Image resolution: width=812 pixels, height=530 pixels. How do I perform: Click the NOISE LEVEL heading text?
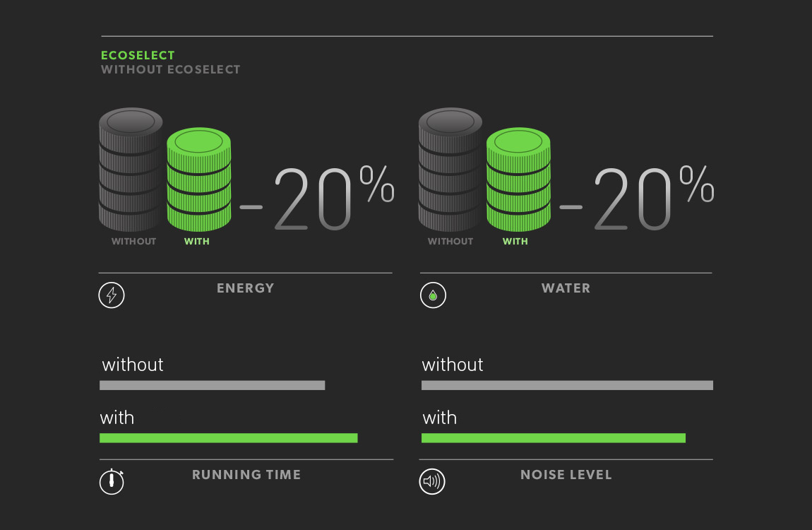(x=566, y=475)
